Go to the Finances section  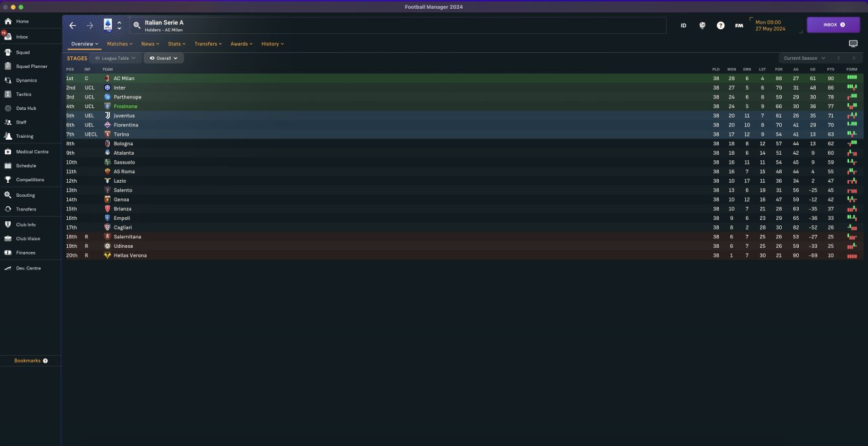[x=26, y=253]
